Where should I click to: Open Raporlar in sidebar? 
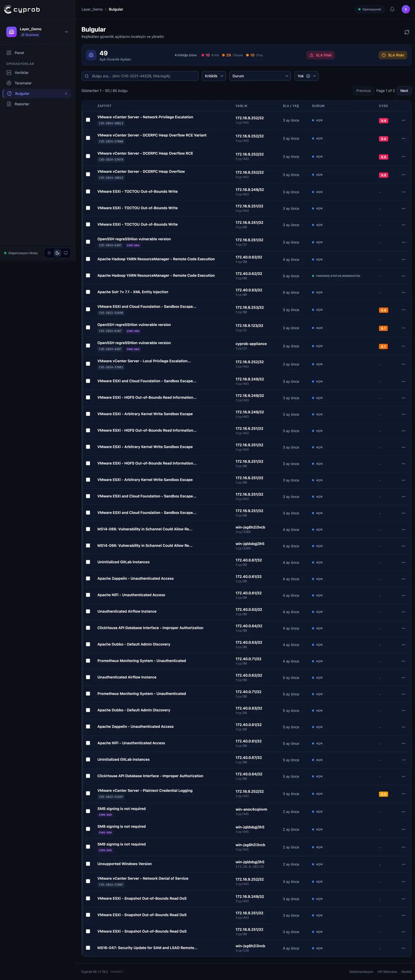coord(37,104)
